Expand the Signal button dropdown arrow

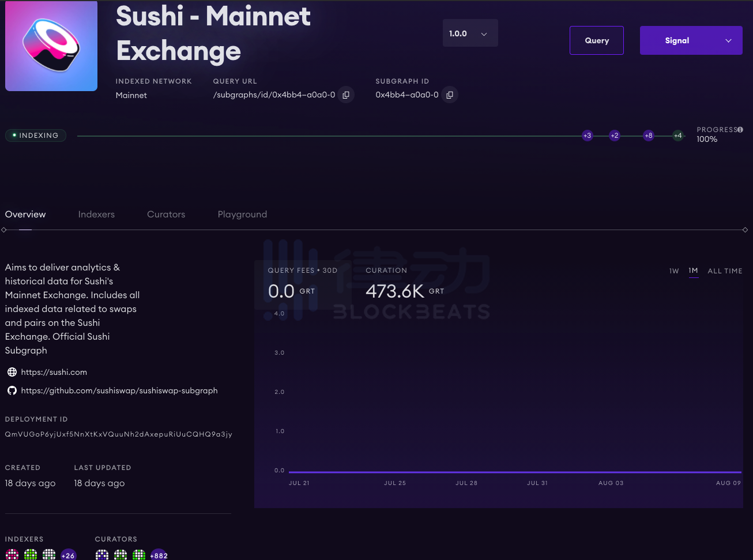pyautogui.click(x=728, y=41)
